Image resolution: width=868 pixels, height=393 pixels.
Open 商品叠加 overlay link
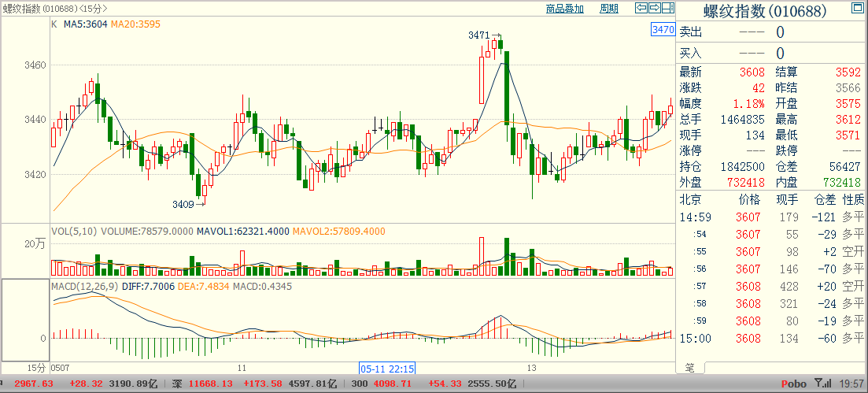(x=565, y=9)
